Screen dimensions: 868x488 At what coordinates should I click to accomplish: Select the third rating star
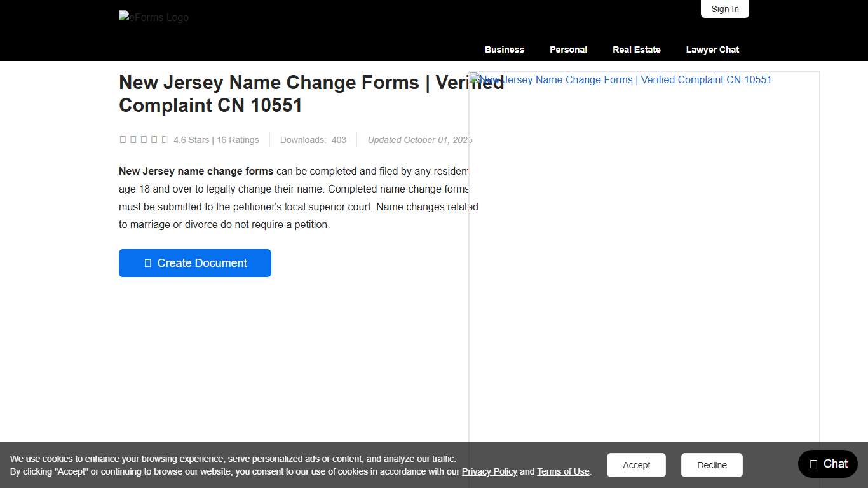[x=144, y=139]
